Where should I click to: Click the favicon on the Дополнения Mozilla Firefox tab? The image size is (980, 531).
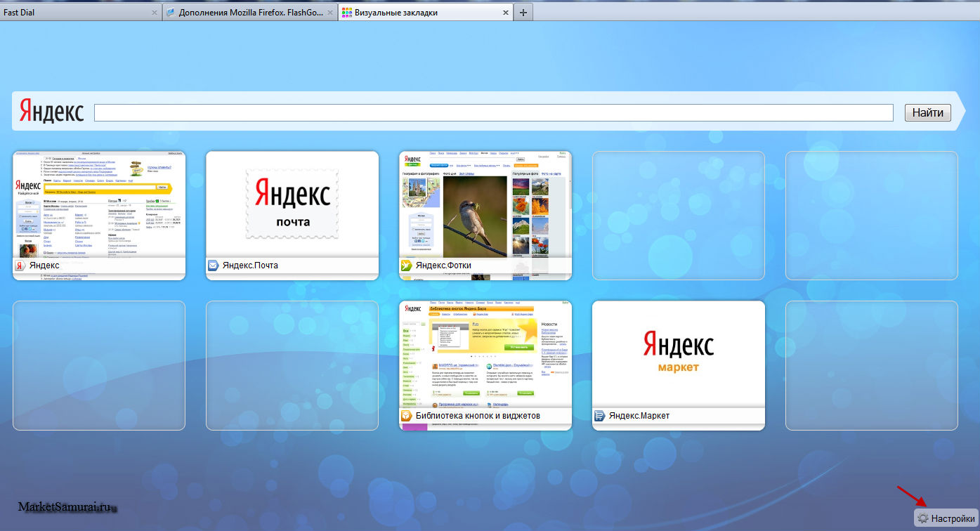click(x=171, y=13)
